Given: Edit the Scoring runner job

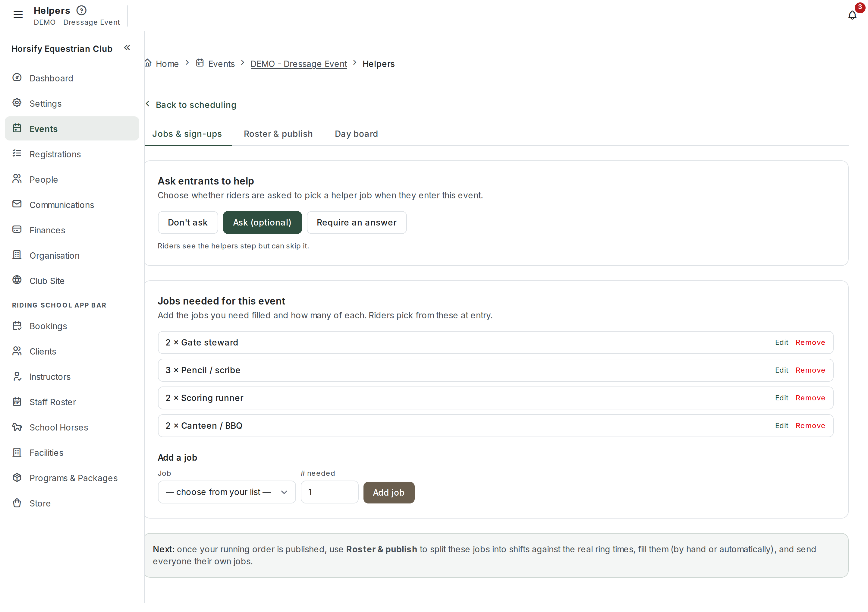Looking at the screenshot, I should [782, 398].
